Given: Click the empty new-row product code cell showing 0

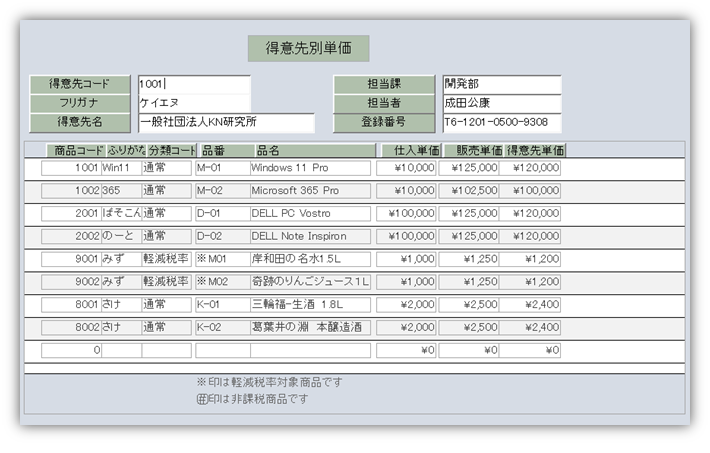Looking at the screenshot, I should tap(71, 350).
